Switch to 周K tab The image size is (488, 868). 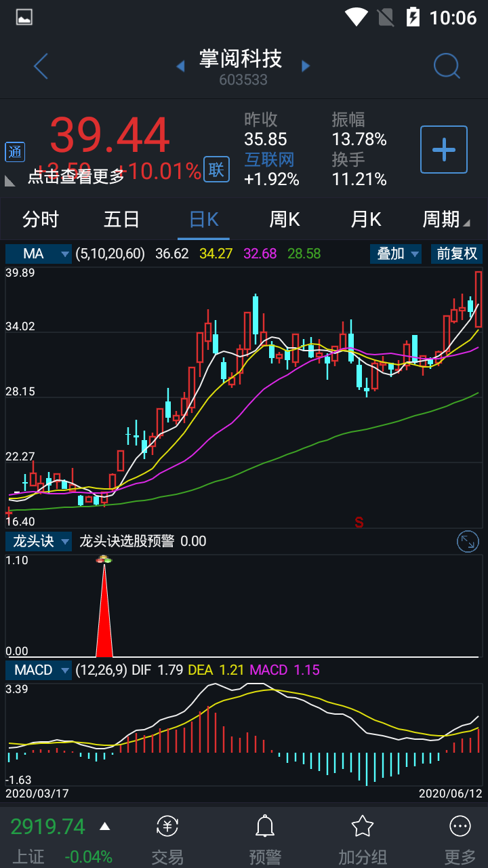285,220
